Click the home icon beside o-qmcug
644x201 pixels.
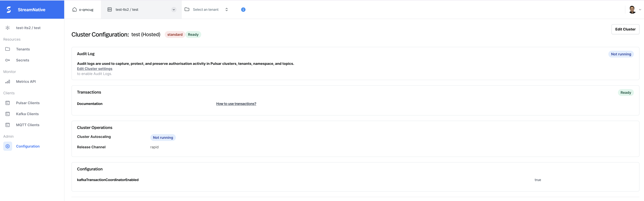(75, 9)
